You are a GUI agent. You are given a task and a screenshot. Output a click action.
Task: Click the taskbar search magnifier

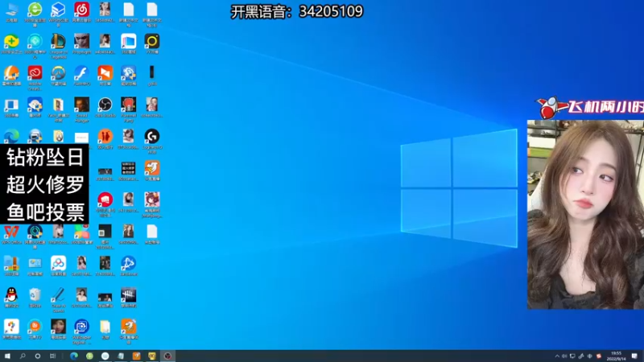pyautogui.click(x=23, y=356)
